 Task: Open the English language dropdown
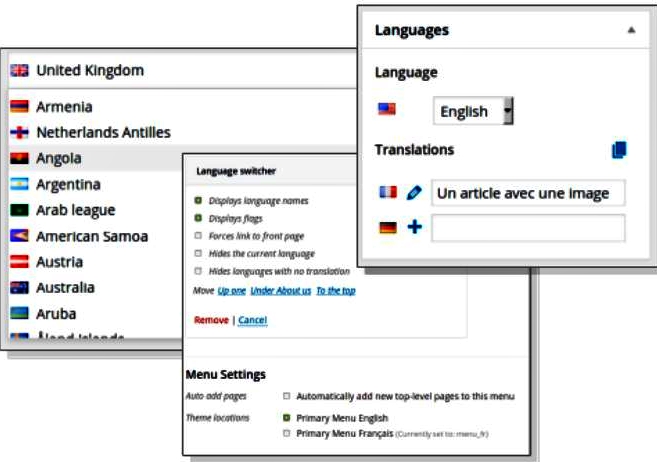(473, 111)
